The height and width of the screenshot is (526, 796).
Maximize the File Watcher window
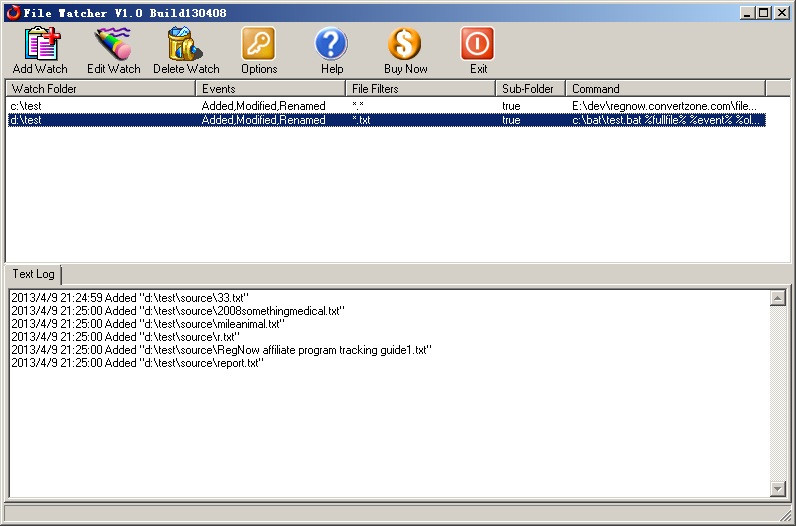tap(763, 13)
